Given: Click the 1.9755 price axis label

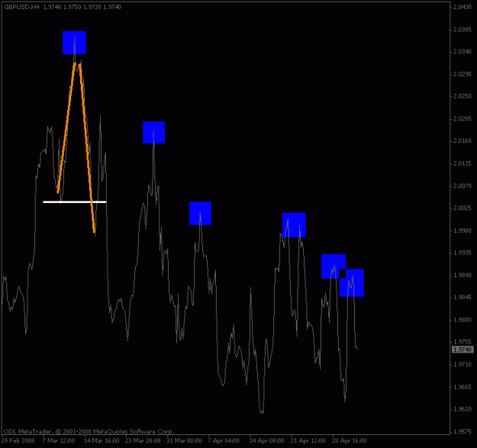Looking at the screenshot, I should [x=462, y=342].
